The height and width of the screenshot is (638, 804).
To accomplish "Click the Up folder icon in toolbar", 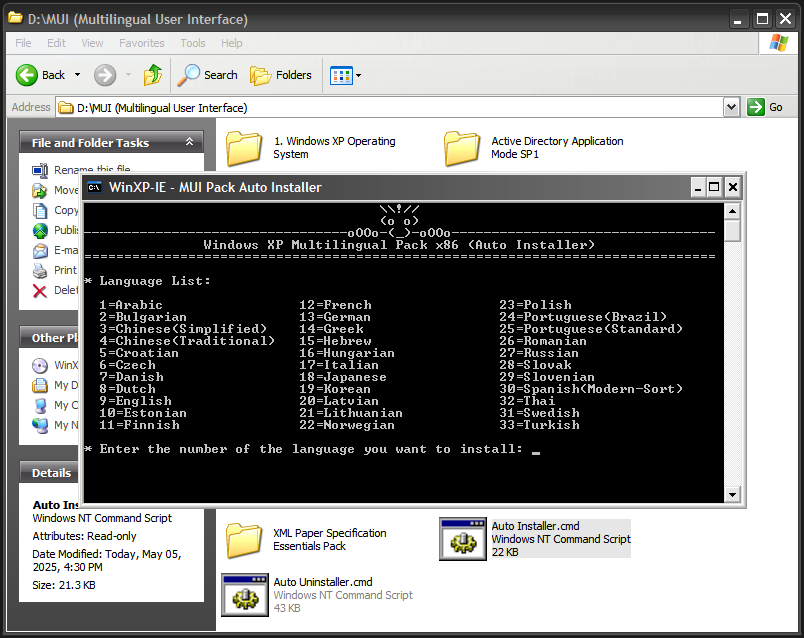I will coord(153,75).
